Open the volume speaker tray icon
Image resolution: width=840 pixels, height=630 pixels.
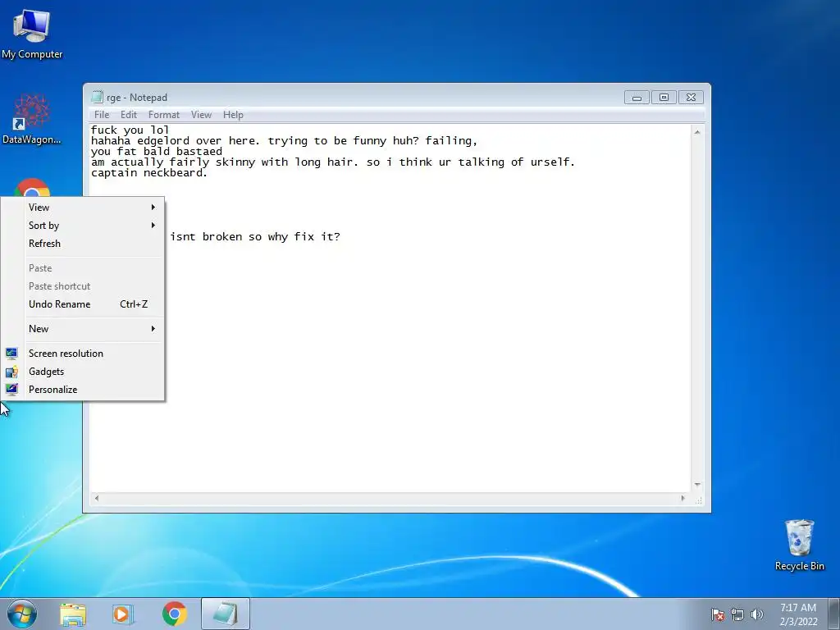pyautogui.click(x=757, y=614)
